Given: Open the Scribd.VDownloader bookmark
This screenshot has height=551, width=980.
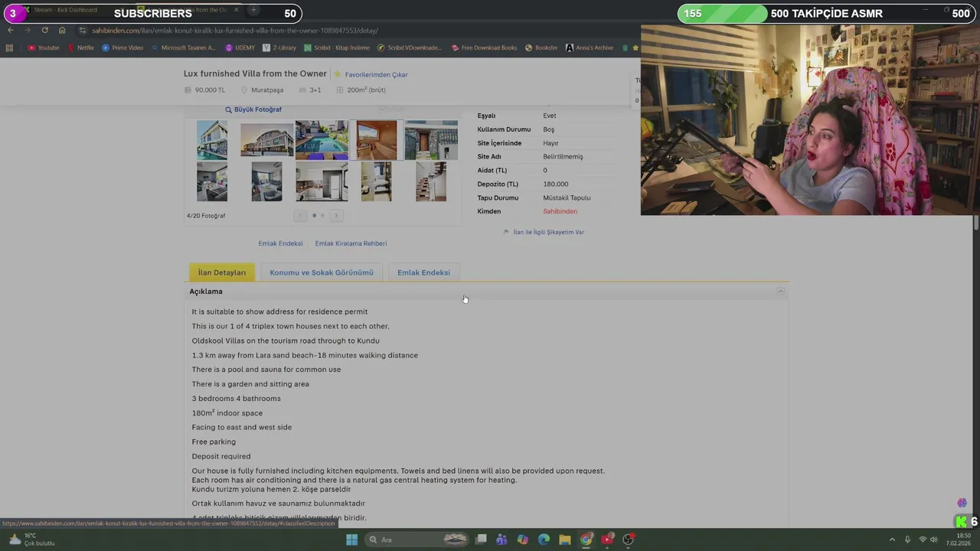Looking at the screenshot, I should pos(410,47).
